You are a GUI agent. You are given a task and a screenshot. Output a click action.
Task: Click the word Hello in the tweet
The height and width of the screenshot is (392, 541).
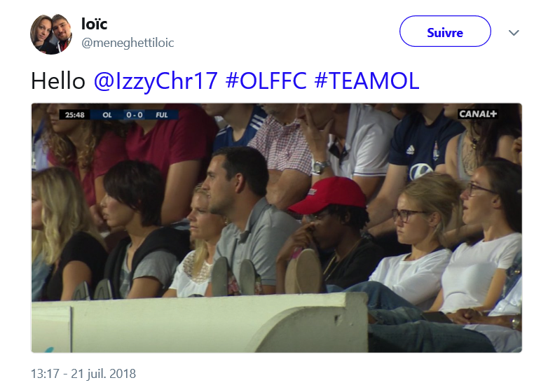(x=58, y=81)
